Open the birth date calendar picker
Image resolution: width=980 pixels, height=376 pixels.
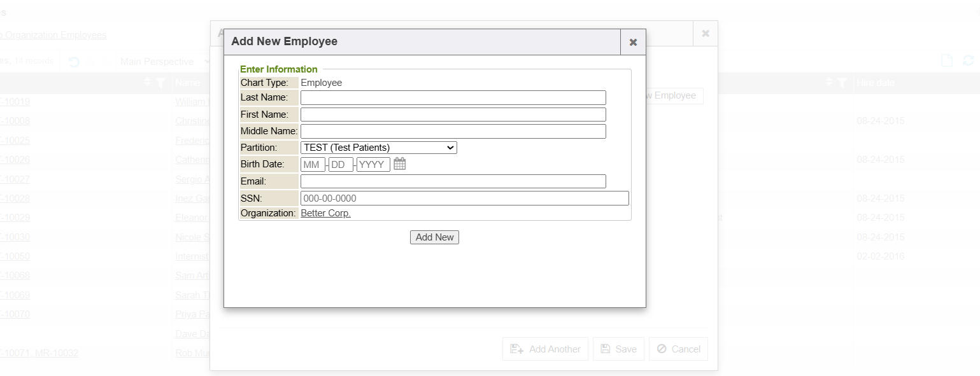(399, 164)
